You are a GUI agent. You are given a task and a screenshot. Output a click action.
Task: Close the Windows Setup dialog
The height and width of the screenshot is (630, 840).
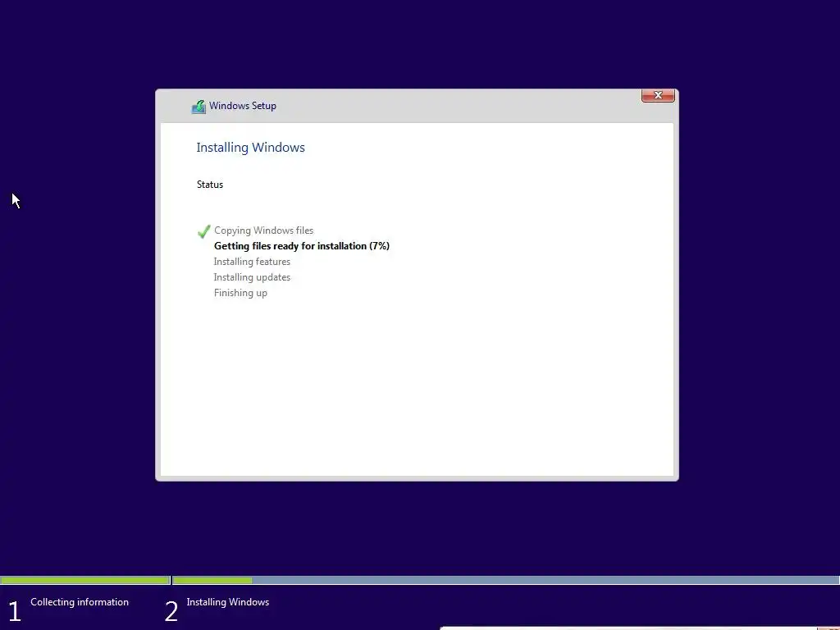(658, 95)
